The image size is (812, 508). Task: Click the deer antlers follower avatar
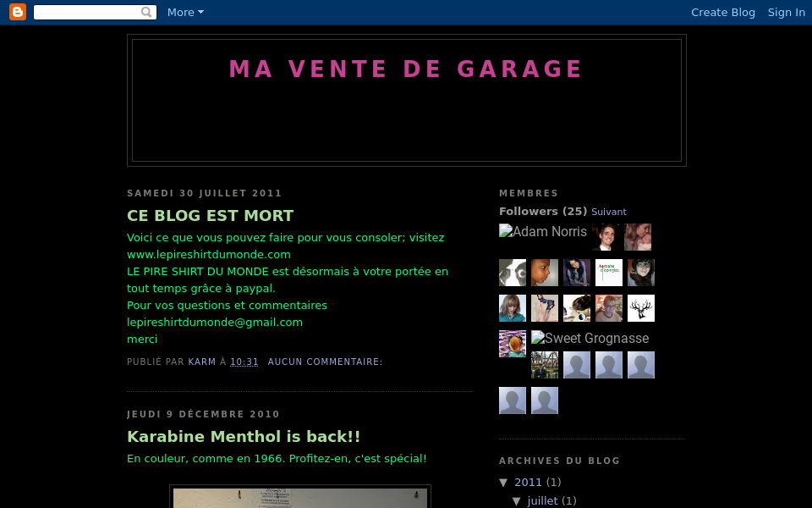tap(641, 308)
